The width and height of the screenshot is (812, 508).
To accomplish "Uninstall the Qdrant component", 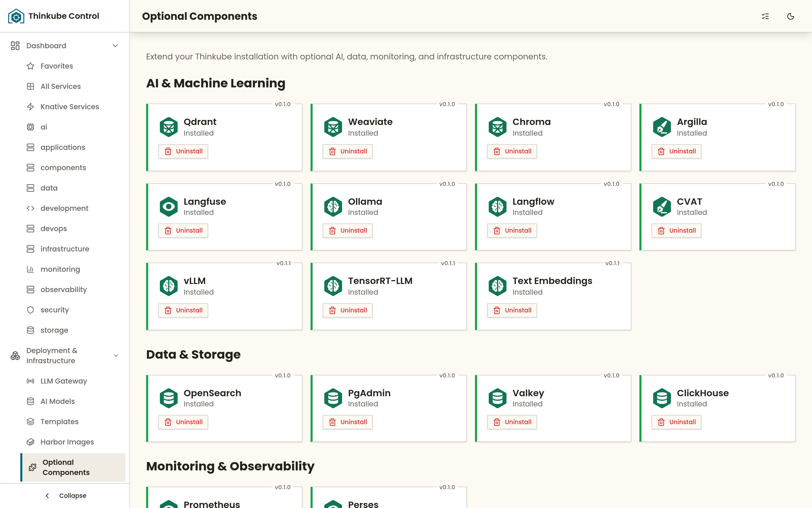I will pos(183,151).
